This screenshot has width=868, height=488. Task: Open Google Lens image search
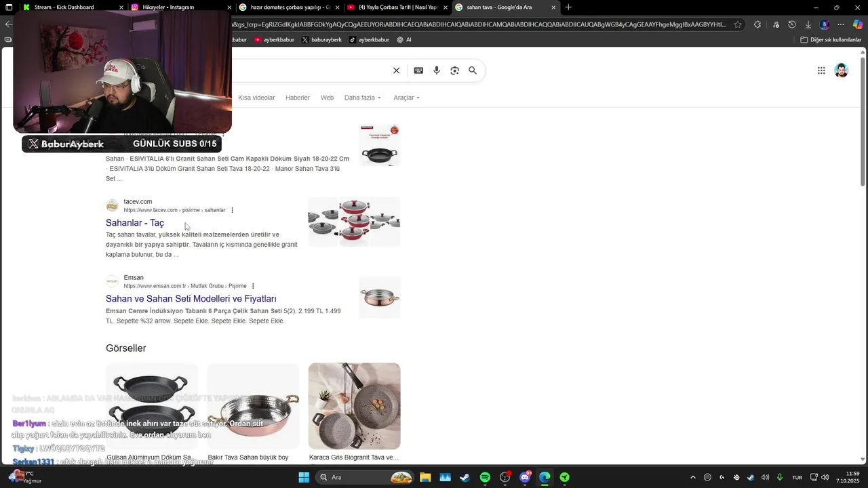(454, 70)
